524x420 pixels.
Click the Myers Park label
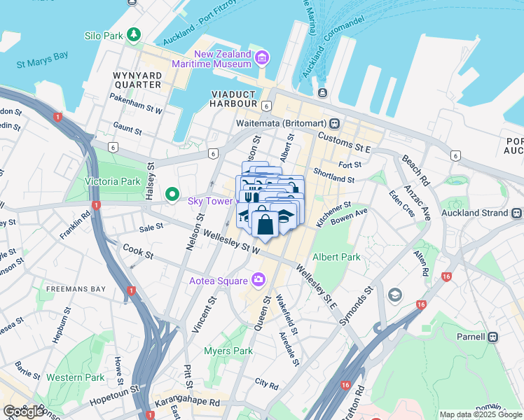pyautogui.click(x=228, y=351)
